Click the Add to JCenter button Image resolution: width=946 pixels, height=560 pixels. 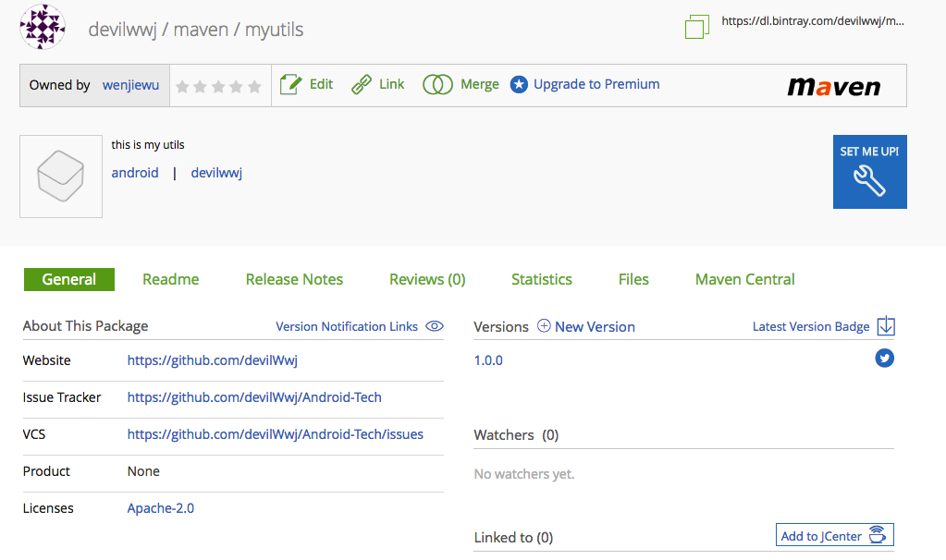(x=834, y=536)
